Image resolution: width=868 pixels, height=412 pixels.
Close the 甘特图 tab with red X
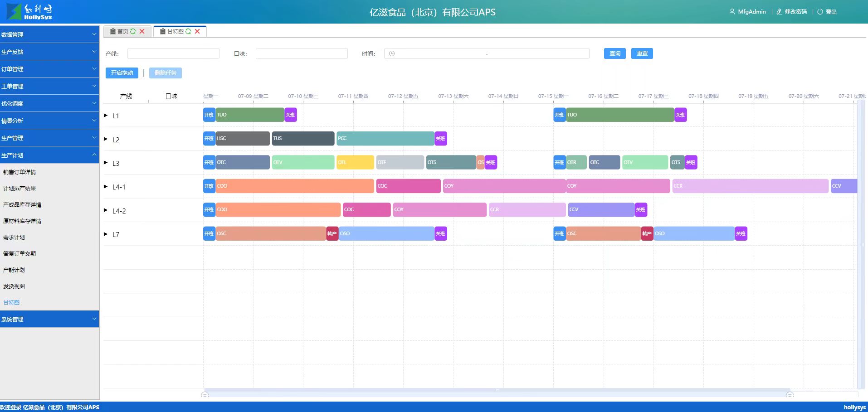click(197, 31)
